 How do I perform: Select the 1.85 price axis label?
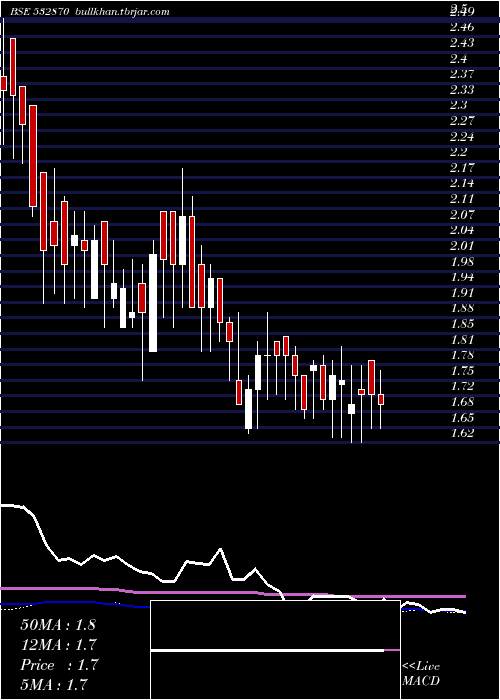[x=462, y=324]
